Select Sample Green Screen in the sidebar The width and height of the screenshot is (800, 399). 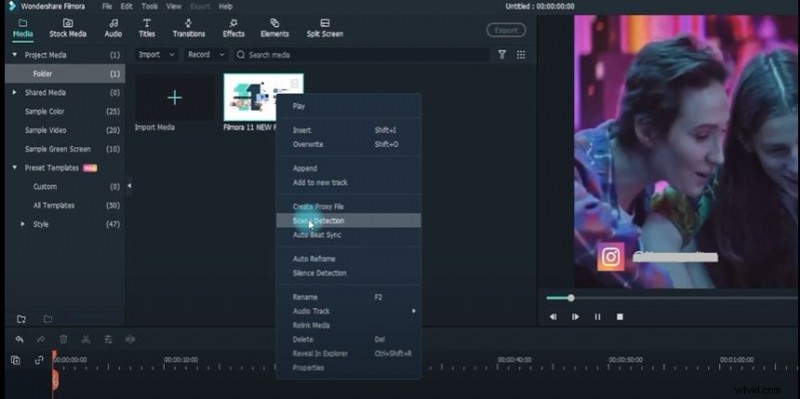click(x=65, y=149)
